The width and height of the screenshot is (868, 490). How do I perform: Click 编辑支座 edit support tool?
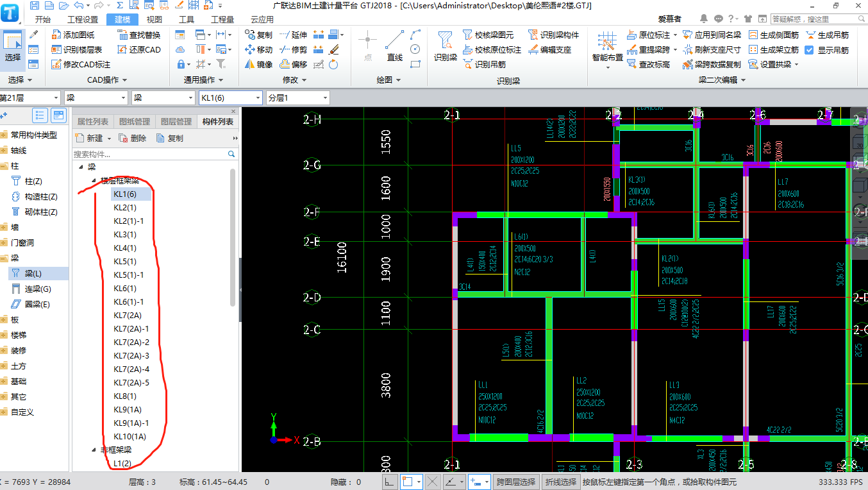pyautogui.click(x=550, y=49)
